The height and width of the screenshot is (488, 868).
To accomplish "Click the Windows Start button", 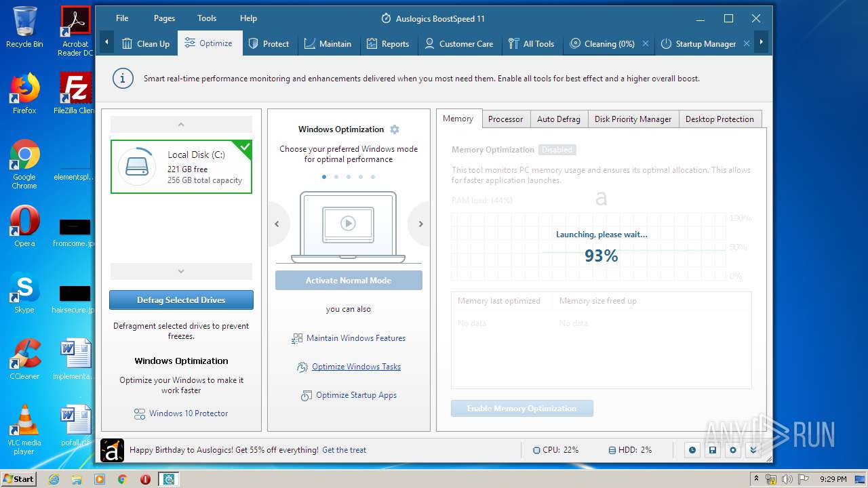I will click(18, 479).
